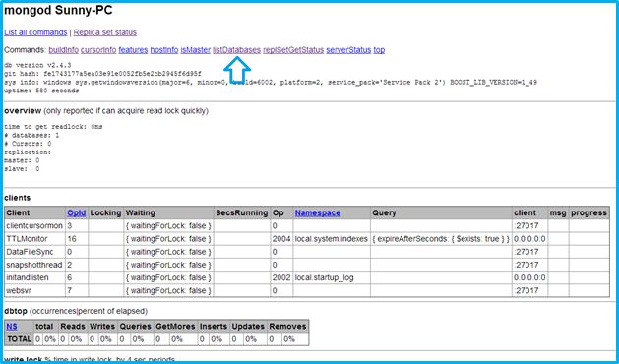This screenshot has height=364, width=619.
Task: Select the websvr client cell
Action: pos(34,290)
